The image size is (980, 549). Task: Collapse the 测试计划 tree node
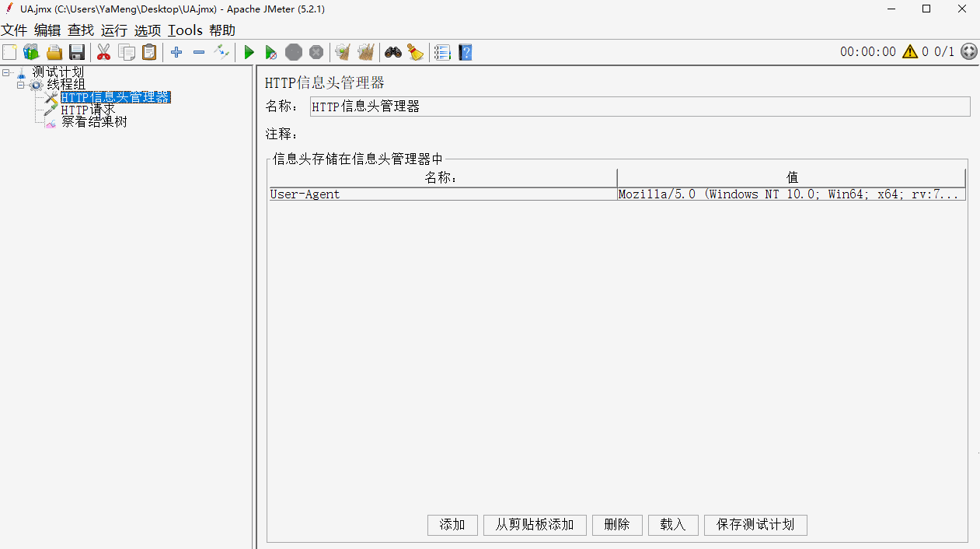[7, 72]
